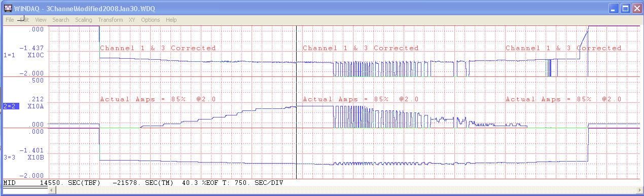Open the Edit menu

24,20
